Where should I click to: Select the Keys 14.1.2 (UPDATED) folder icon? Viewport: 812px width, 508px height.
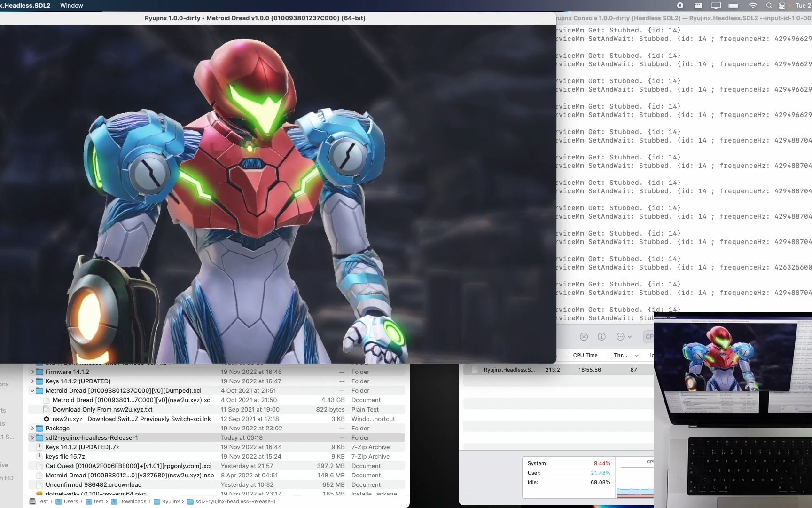[x=40, y=381]
